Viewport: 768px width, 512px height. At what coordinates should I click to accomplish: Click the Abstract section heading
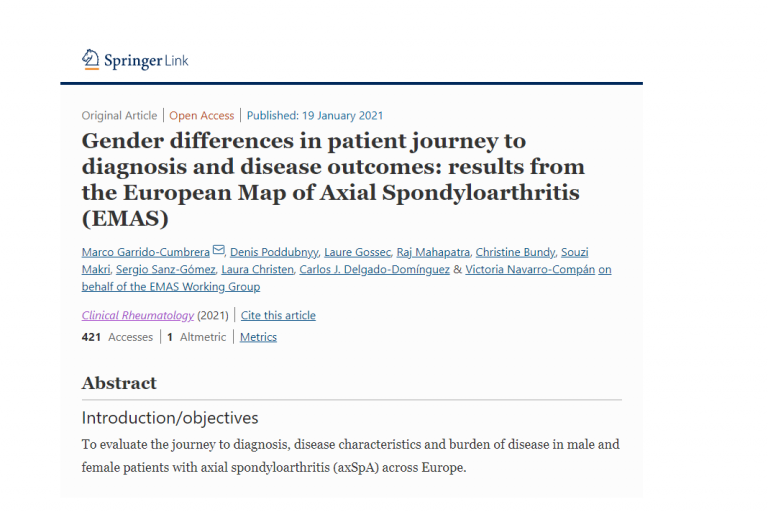point(119,383)
